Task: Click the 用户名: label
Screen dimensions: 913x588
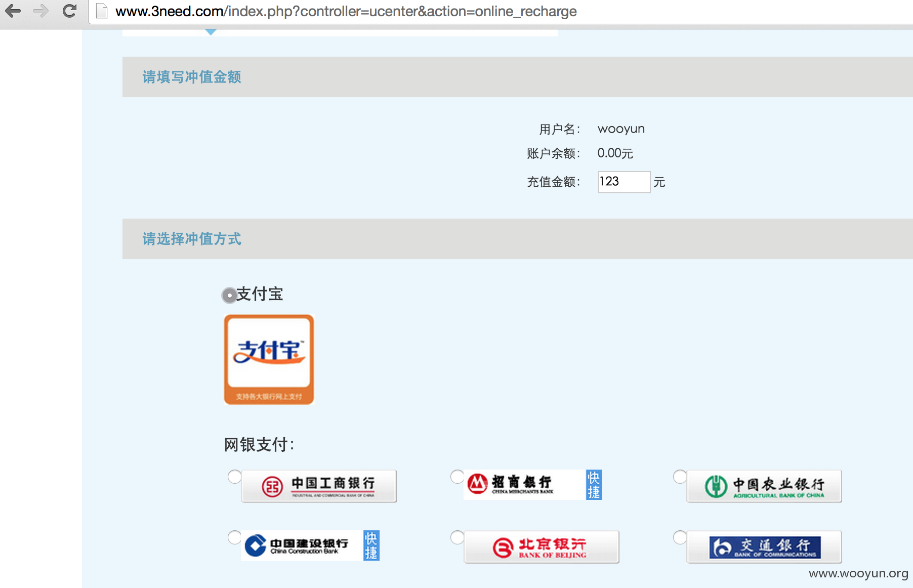Action: 560,129
